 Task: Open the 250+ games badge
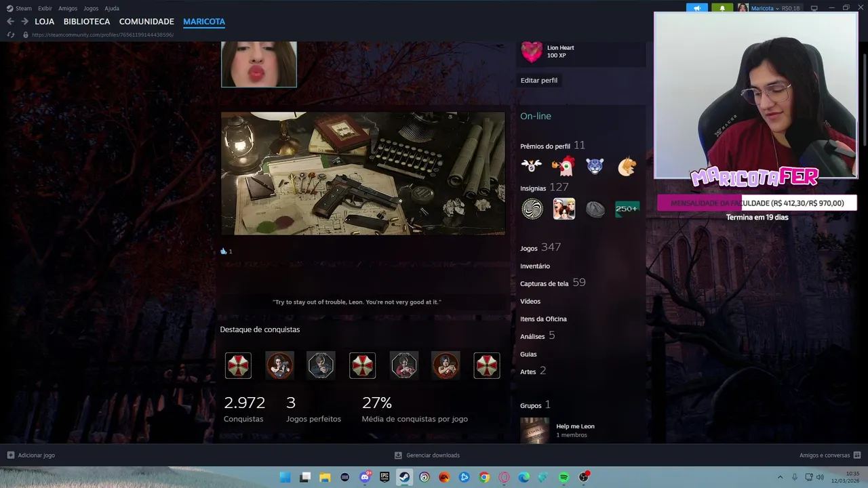[627, 209]
